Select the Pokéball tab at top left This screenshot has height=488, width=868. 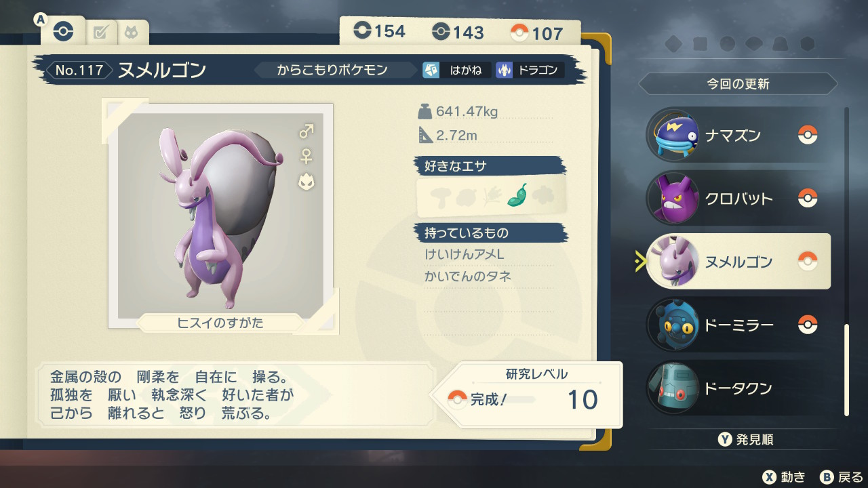pos(63,32)
